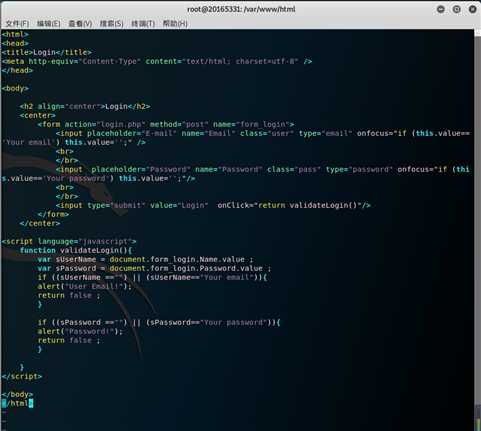Open the 终端(T) menu

pos(143,24)
